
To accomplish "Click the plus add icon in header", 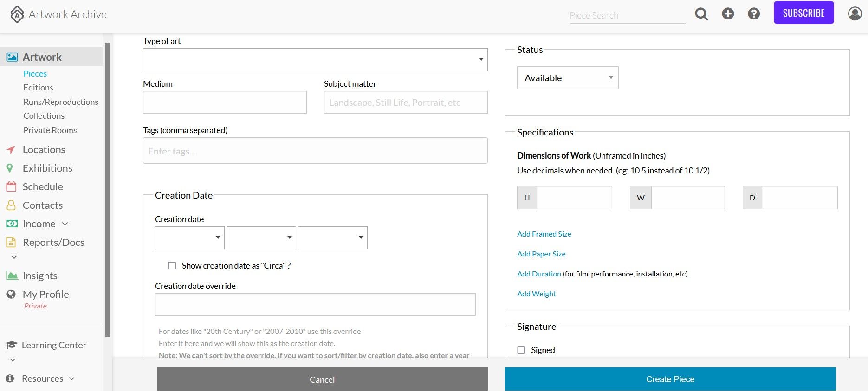I will pyautogui.click(x=728, y=14).
